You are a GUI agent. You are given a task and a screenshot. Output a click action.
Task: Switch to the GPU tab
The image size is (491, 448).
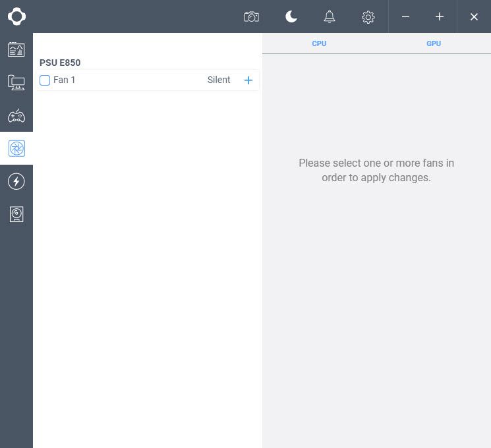coord(434,43)
